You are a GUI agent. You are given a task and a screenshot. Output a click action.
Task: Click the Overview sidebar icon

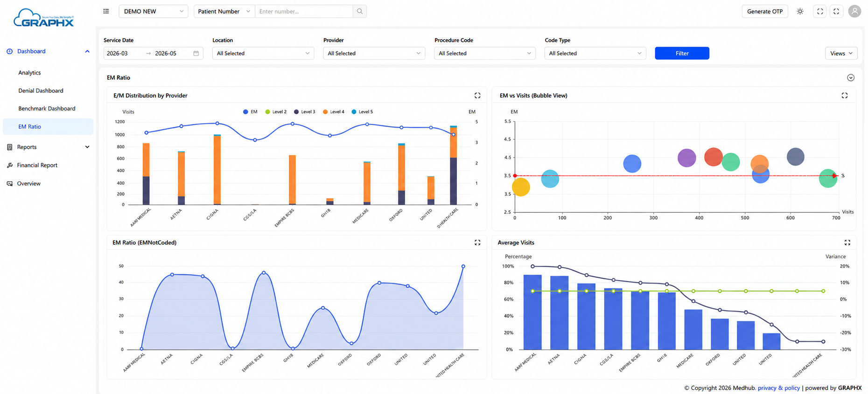tap(9, 183)
